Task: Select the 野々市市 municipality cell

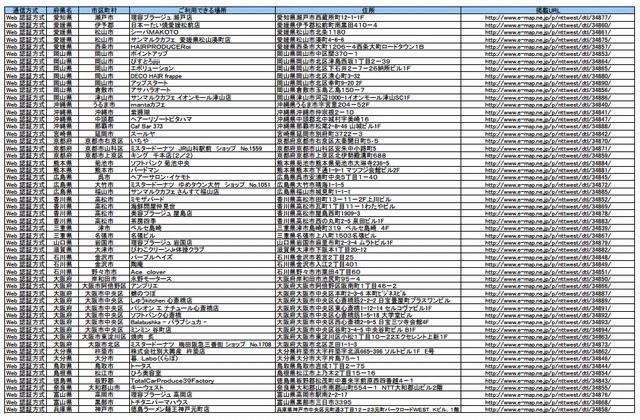Action: pyautogui.click(x=104, y=272)
